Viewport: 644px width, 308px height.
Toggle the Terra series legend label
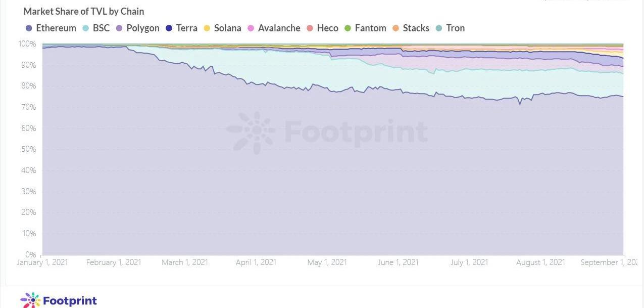pos(186,28)
